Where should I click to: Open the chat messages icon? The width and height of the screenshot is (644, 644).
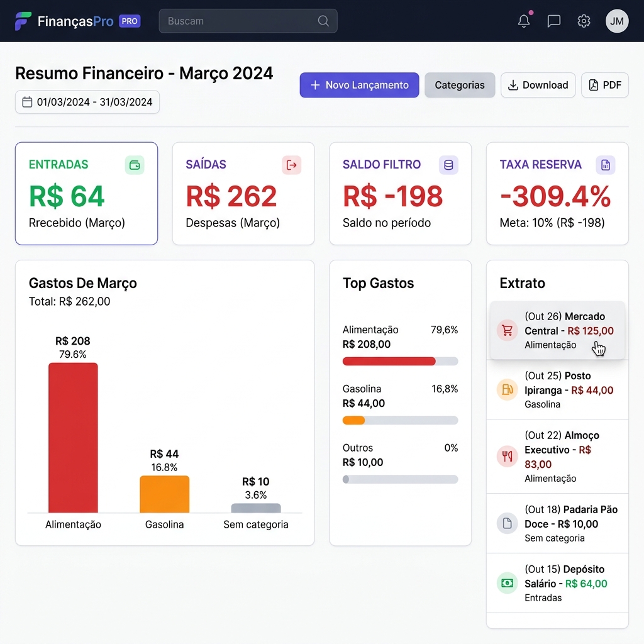pos(553,21)
